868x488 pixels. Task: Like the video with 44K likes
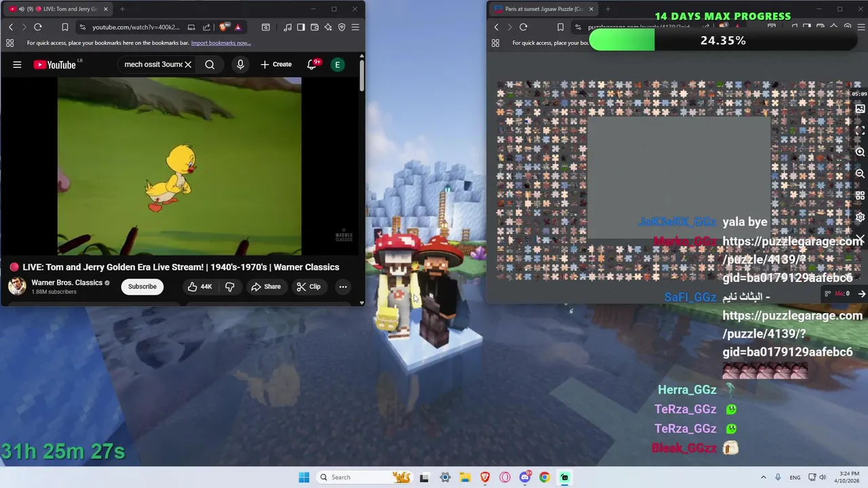(200, 287)
